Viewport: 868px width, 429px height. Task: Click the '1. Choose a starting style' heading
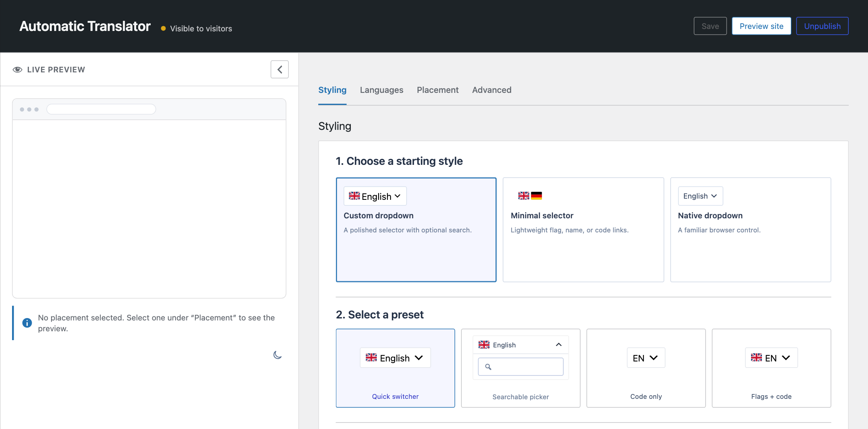click(399, 161)
